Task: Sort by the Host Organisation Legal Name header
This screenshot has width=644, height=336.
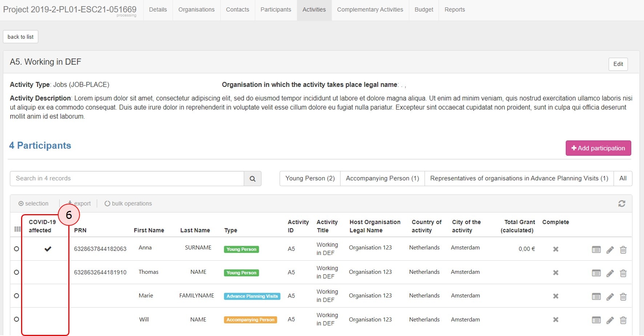Action: 375,226
